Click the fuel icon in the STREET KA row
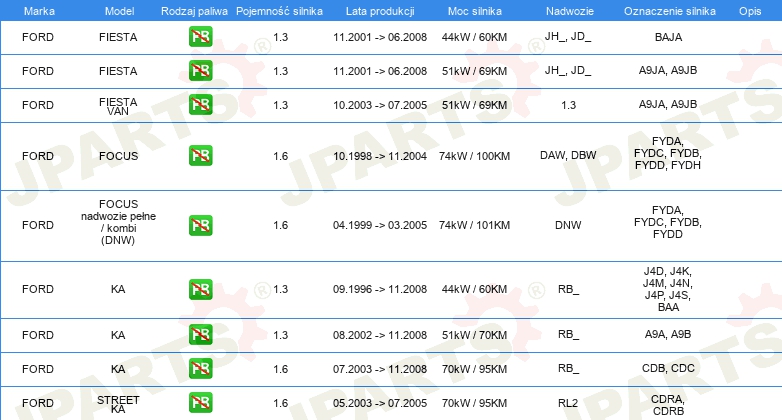The height and width of the screenshot is (420, 782). pyautogui.click(x=200, y=403)
